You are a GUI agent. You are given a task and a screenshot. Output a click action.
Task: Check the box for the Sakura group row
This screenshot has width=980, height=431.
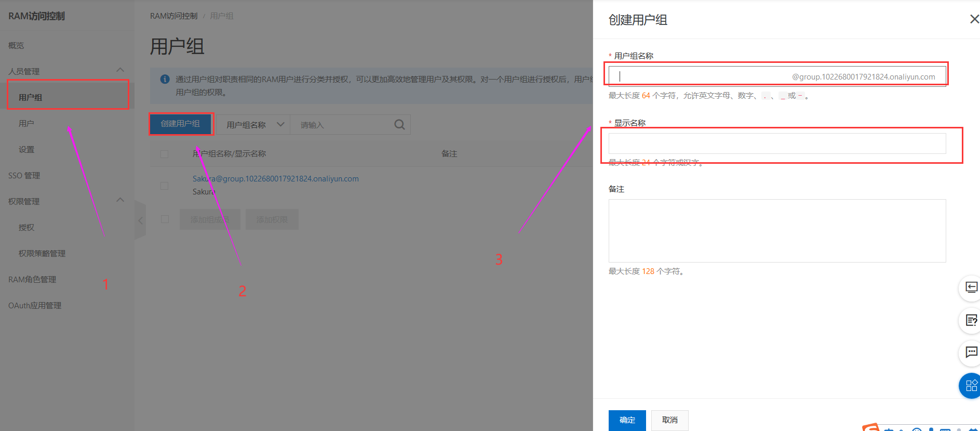point(165,186)
